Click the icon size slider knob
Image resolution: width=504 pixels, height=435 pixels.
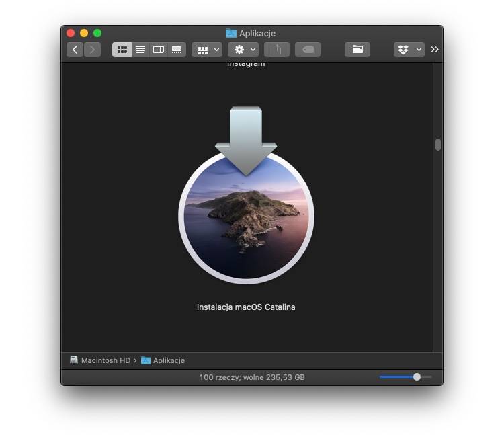[417, 377]
